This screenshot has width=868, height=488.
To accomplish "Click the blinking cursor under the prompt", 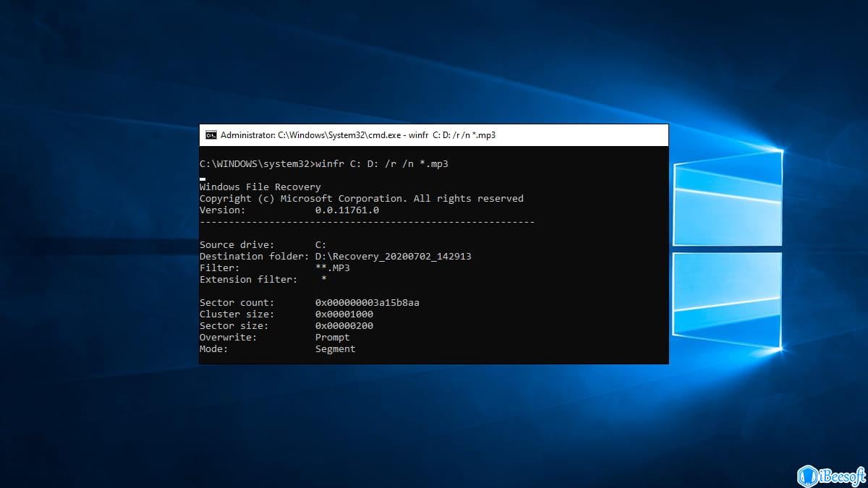I will (203, 178).
